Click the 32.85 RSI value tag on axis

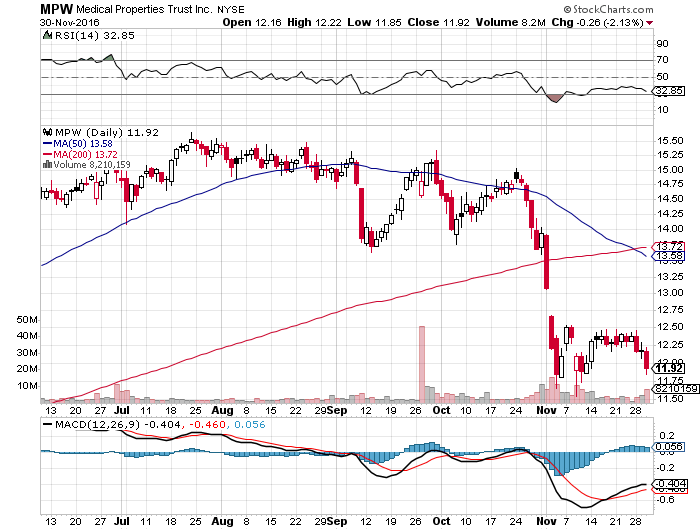669,91
